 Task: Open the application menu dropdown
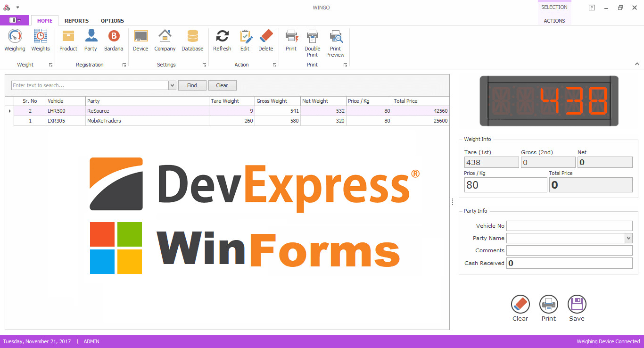click(x=15, y=20)
